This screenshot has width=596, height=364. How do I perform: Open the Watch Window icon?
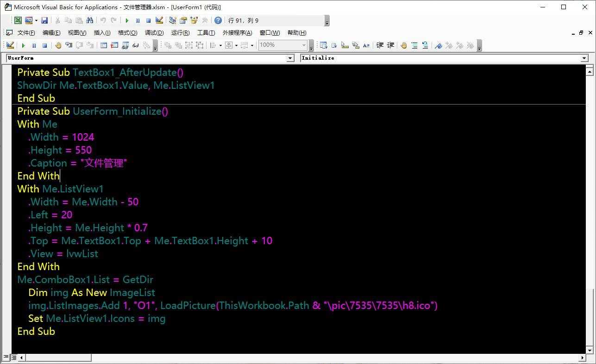point(125,45)
